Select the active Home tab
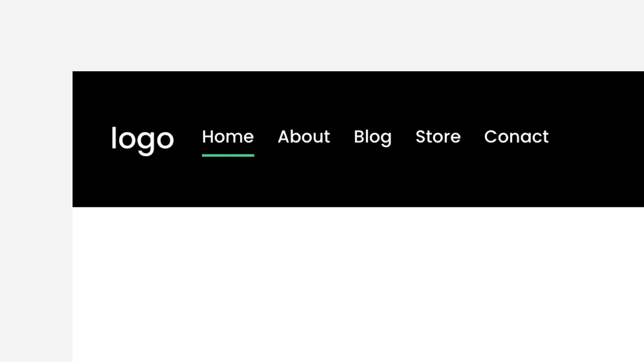 228,137
